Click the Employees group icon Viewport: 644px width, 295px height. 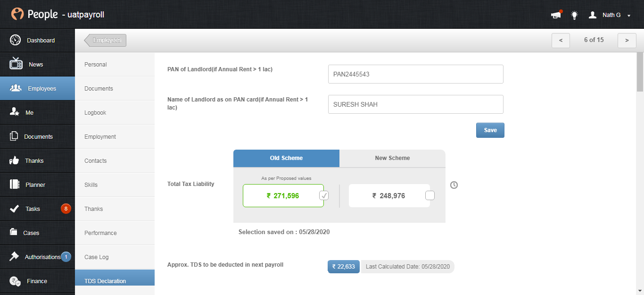(16, 88)
